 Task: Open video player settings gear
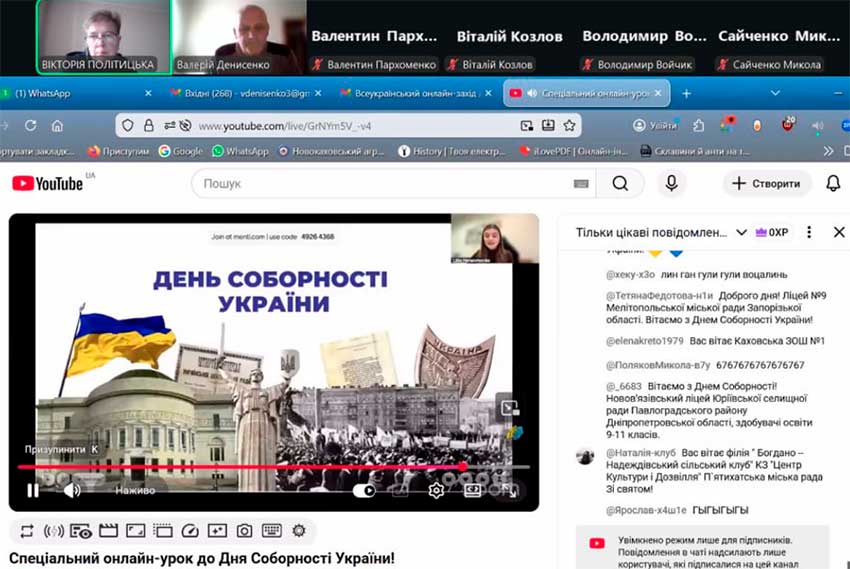click(x=436, y=490)
